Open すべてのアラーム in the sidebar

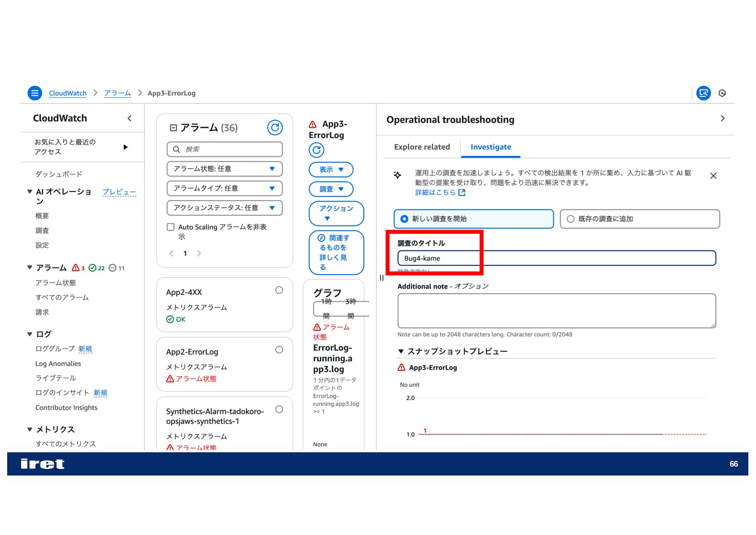coord(62,297)
